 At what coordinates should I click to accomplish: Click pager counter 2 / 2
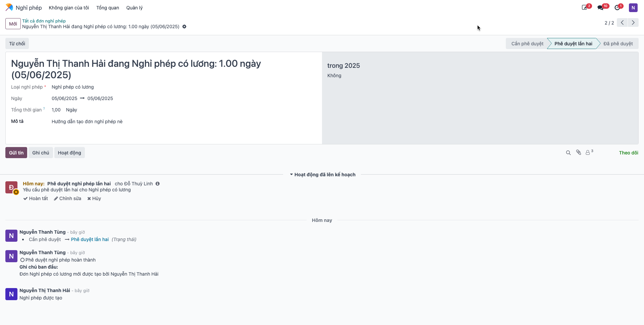pyautogui.click(x=609, y=23)
